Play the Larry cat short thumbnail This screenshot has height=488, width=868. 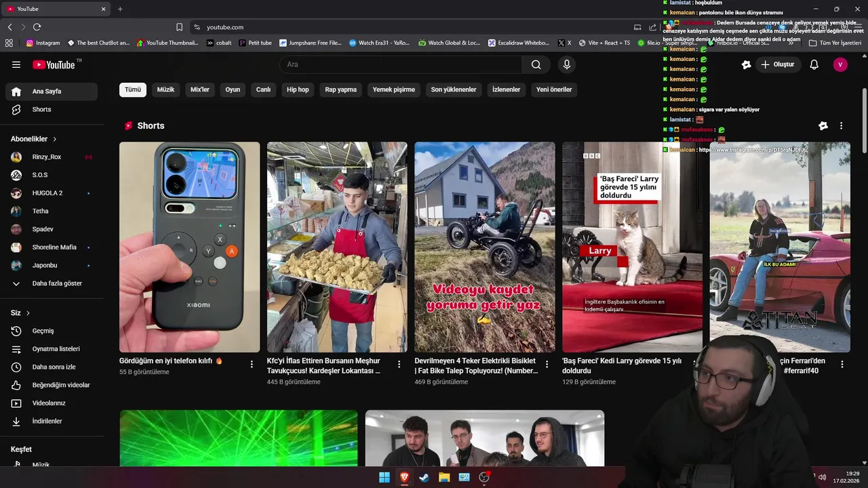point(632,247)
